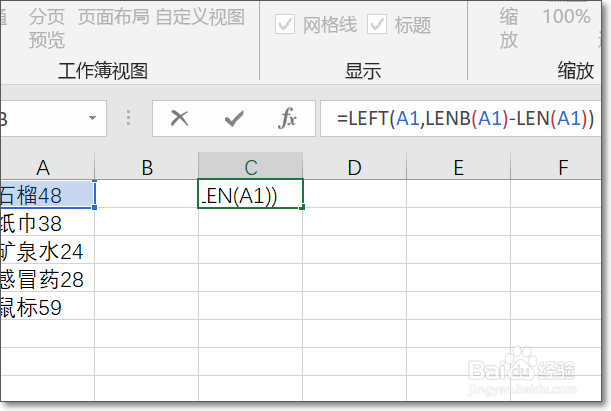Click the Cancel (X) formula icon
Viewport: 611px width, 411px height.
click(180, 119)
